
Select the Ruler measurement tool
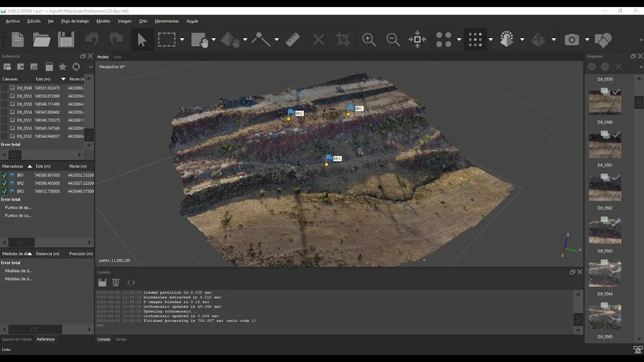293,39
